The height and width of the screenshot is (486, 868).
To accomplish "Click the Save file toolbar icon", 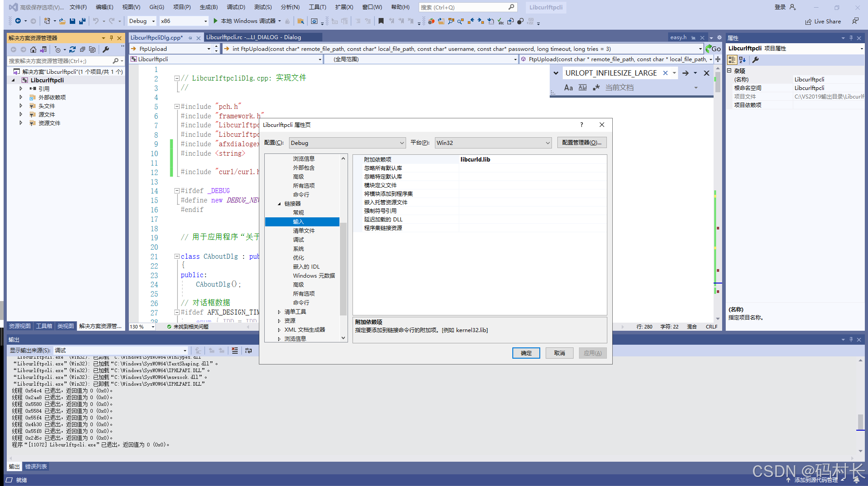I will pyautogui.click(x=72, y=21).
